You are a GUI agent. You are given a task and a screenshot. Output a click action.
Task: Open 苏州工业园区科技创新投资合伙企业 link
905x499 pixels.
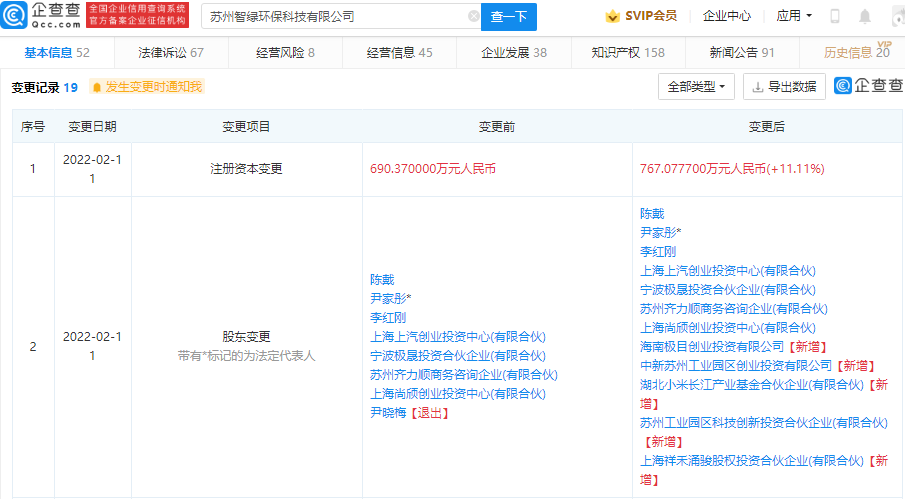tap(764, 423)
